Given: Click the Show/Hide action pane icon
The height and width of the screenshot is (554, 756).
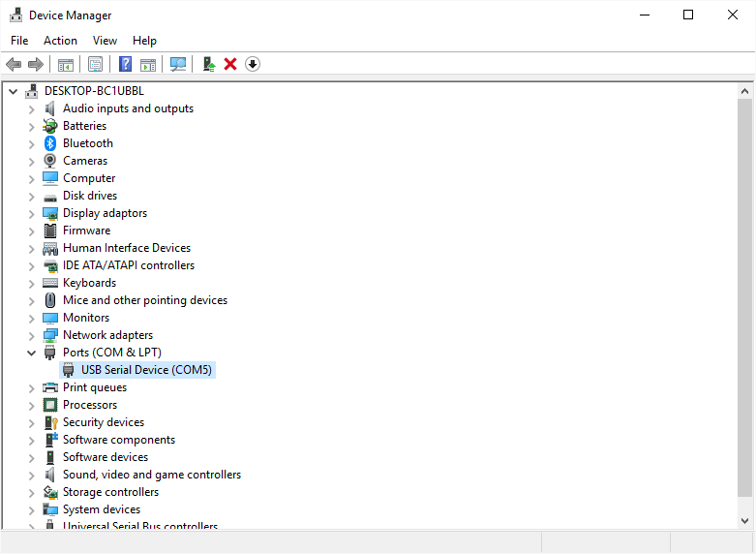Looking at the screenshot, I should (x=148, y=64).
